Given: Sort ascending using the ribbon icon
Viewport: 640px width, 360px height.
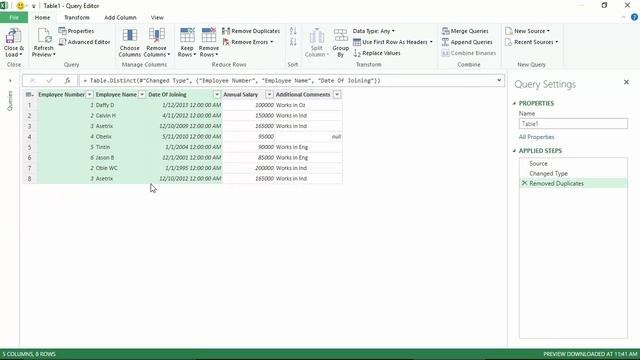Looking at the screenshot, I should 293,31.
